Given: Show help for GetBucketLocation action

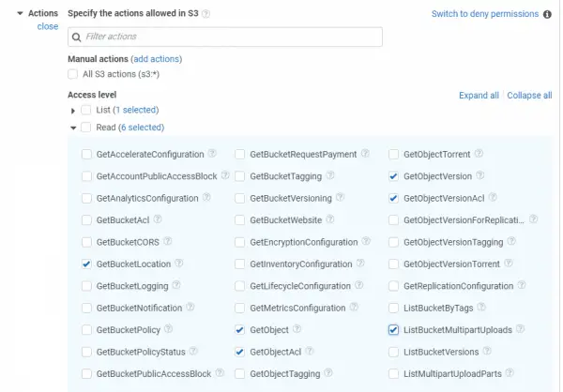Looking at the screenshot, I should (x=179, y=264).
